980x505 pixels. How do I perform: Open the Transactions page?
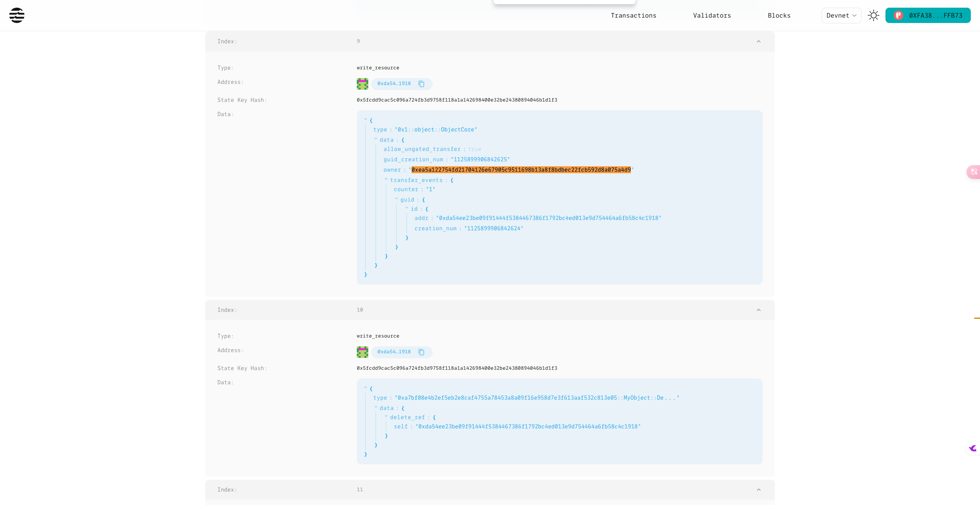633,15
